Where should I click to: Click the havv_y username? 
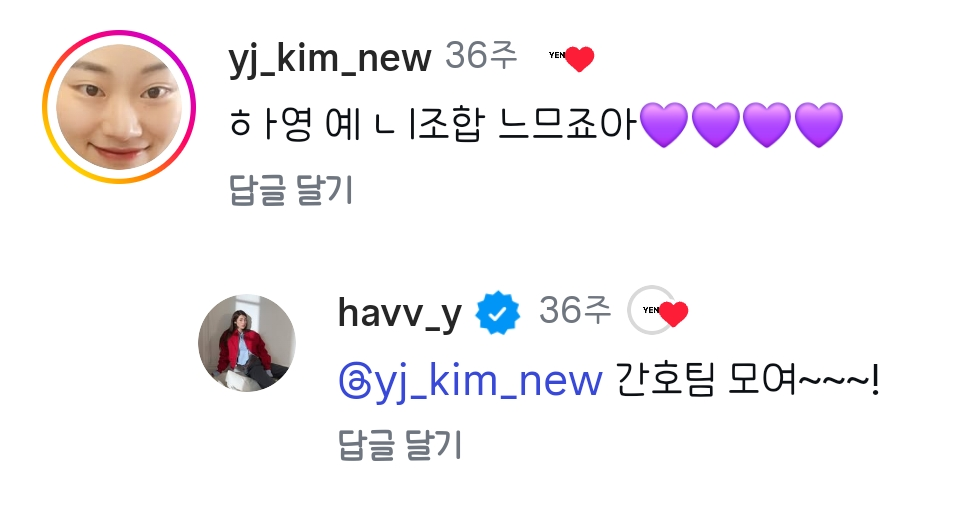tap(399, 312)
